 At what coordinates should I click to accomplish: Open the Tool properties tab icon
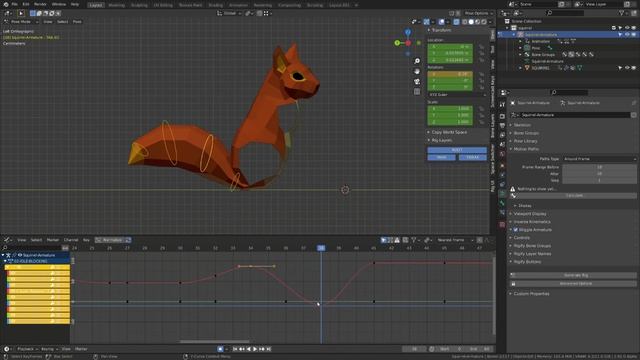(502, 105)
